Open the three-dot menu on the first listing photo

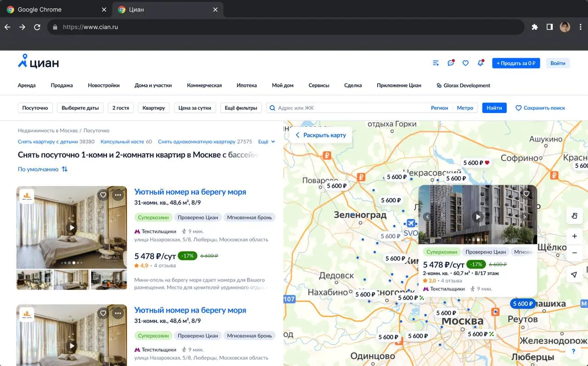click(118, 195)
